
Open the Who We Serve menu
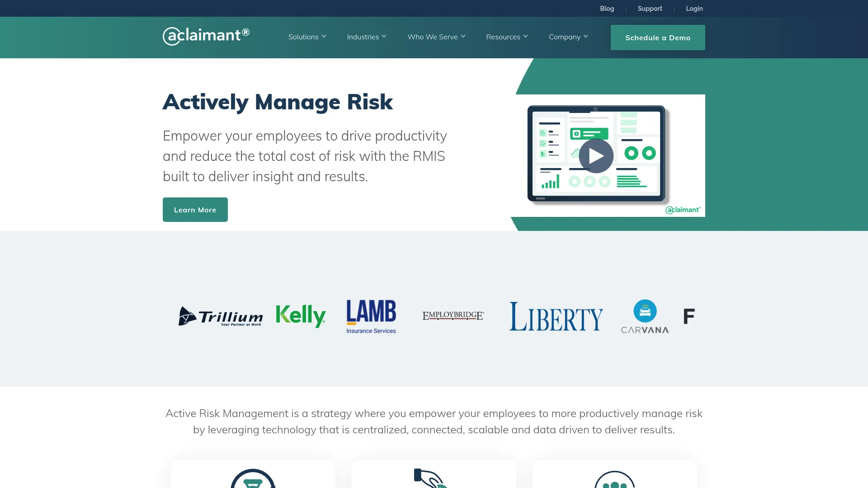[x=433, y=37]
